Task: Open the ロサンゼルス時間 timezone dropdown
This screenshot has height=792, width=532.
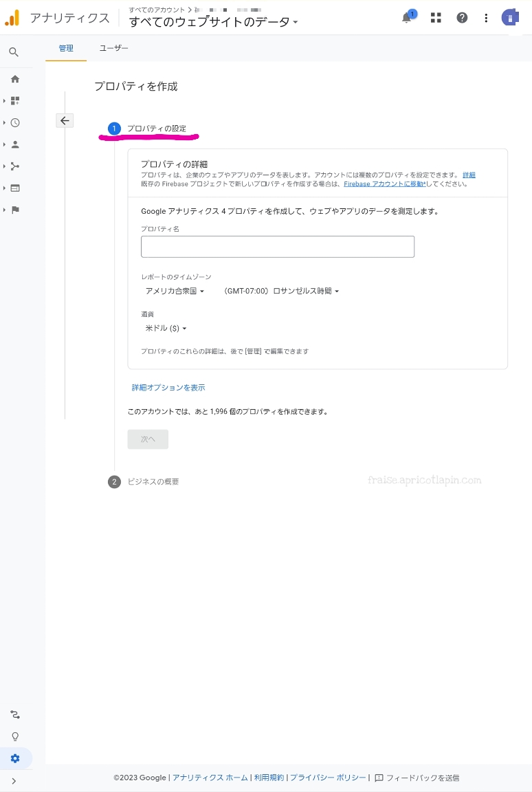Action: (281, 291)
